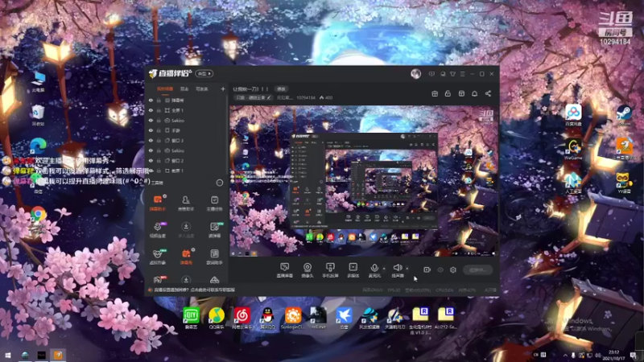The height and width of the screenshot is (362, 644).
Task: Open 网易云音乐 icon in the dock
Action: click(242, 319)
